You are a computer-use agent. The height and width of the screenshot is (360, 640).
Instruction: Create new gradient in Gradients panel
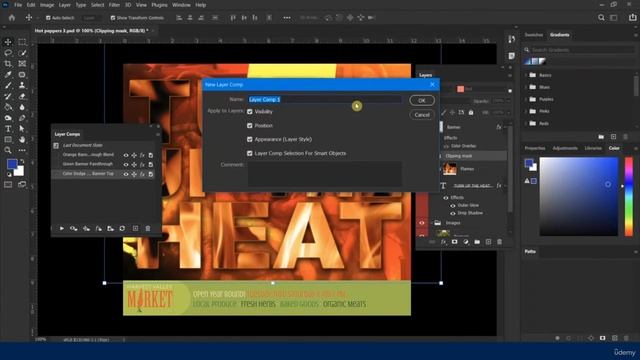613,137
